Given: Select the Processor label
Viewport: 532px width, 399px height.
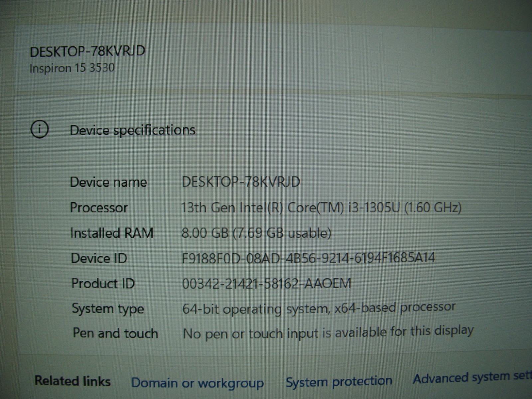Looking at the screenshot, I should [x=99, y=208].
